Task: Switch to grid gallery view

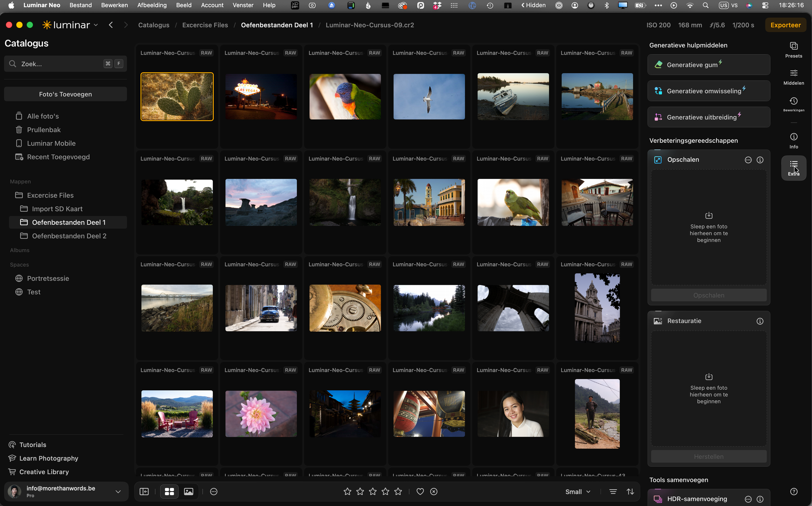Action: coord(169,491)
